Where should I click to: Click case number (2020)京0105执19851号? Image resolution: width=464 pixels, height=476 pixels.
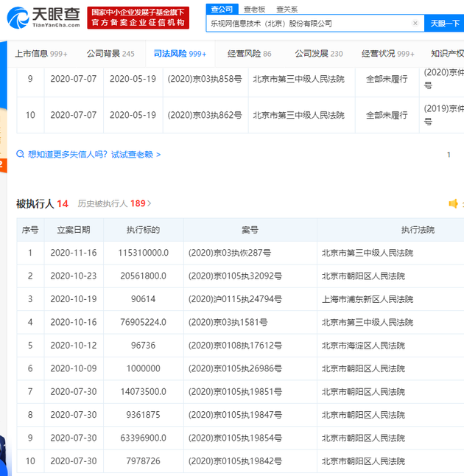[235, 391]
